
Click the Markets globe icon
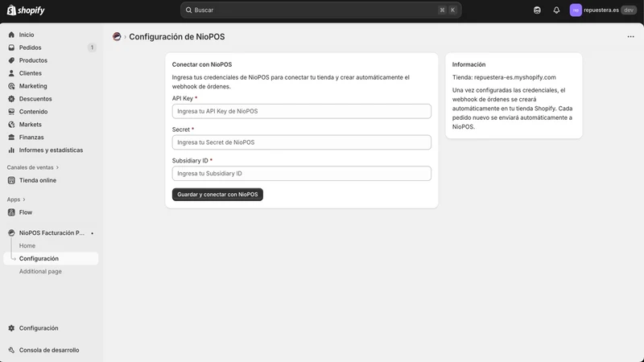(11, 125)
